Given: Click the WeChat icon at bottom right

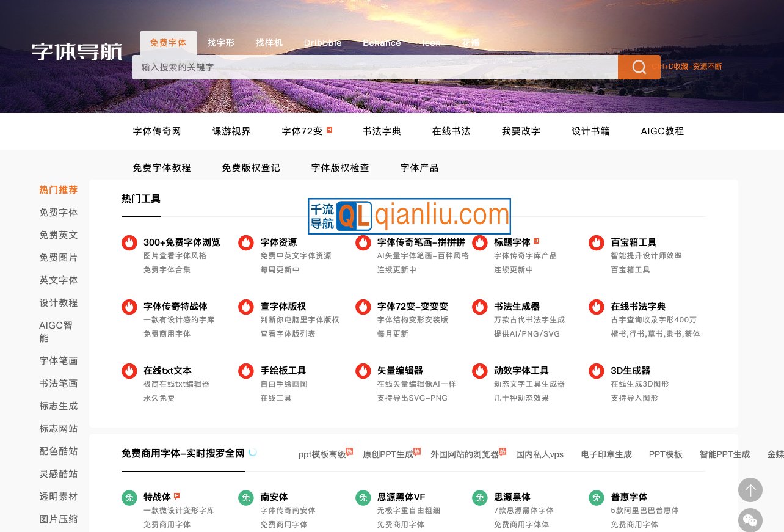Looking at the screenshot, I should 750,520.
